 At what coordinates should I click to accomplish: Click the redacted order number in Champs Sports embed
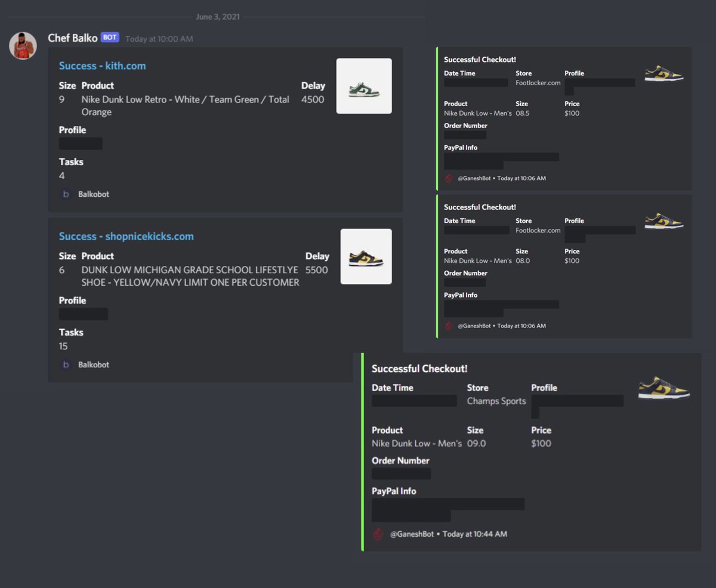(x=402, y=474)
